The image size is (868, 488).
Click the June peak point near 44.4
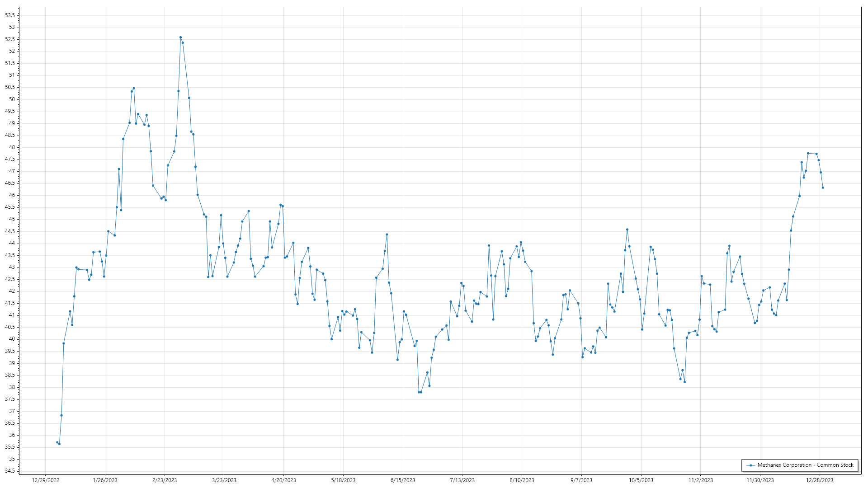pyautogui.click(x=387, y=235)
